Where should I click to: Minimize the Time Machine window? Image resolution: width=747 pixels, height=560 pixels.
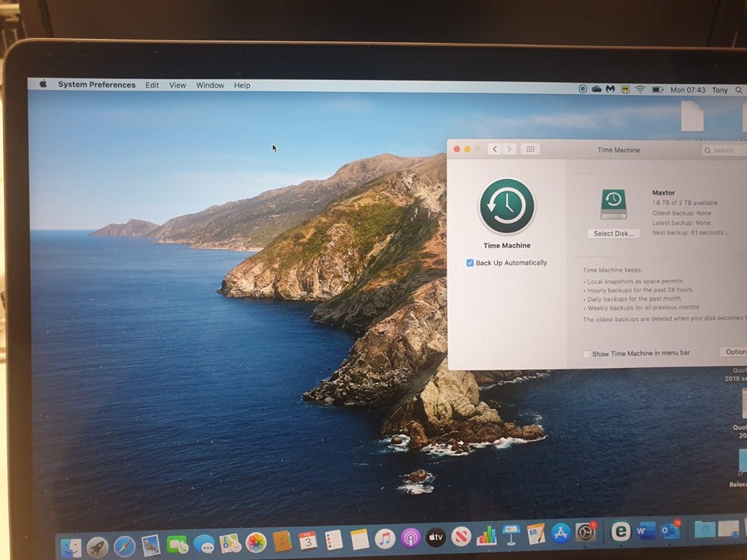468,149
